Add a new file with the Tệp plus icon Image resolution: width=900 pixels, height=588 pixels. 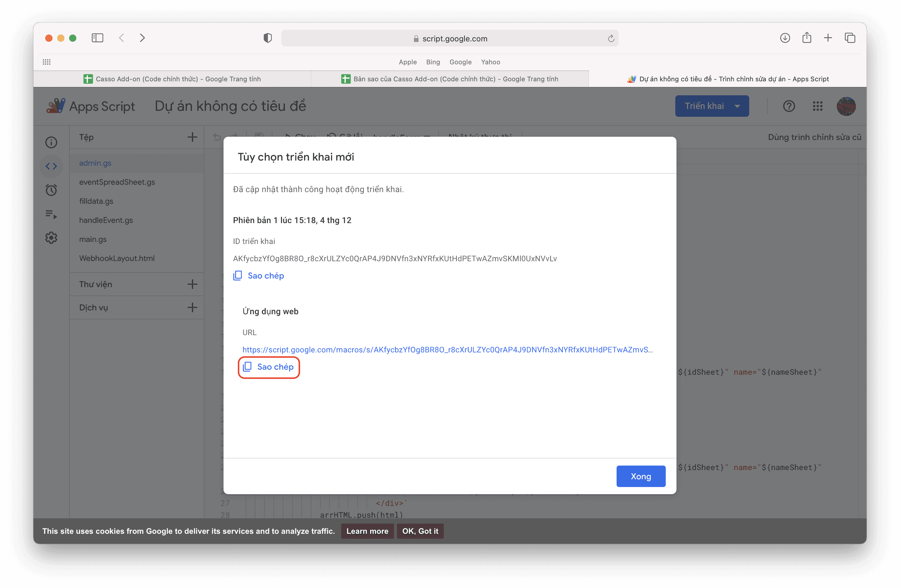point(192,137)
